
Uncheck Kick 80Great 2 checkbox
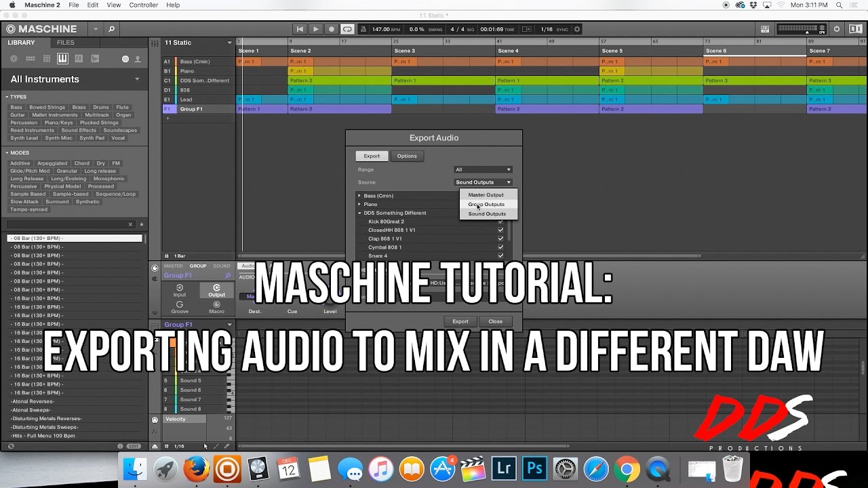[501, 222]
